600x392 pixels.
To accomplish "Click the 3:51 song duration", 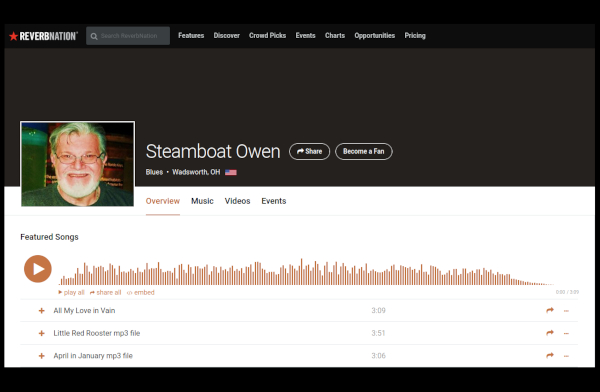I will click(x=378, y=333).
